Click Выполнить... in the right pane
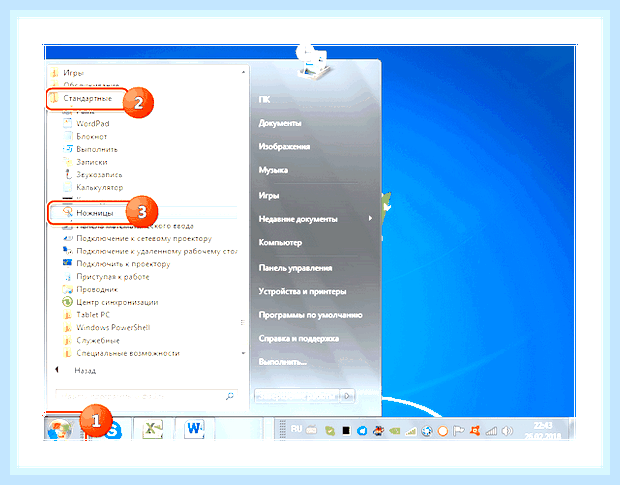The image size is (620, 485). pos(282,362)
